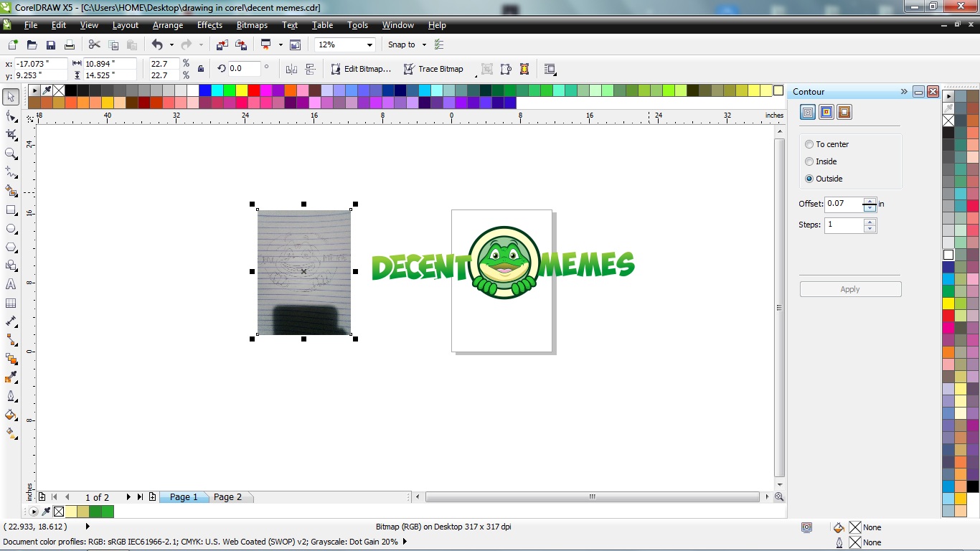980x551 pixels.
Task: Open the Wrap text toolbar button
Action: pos(550,70)
